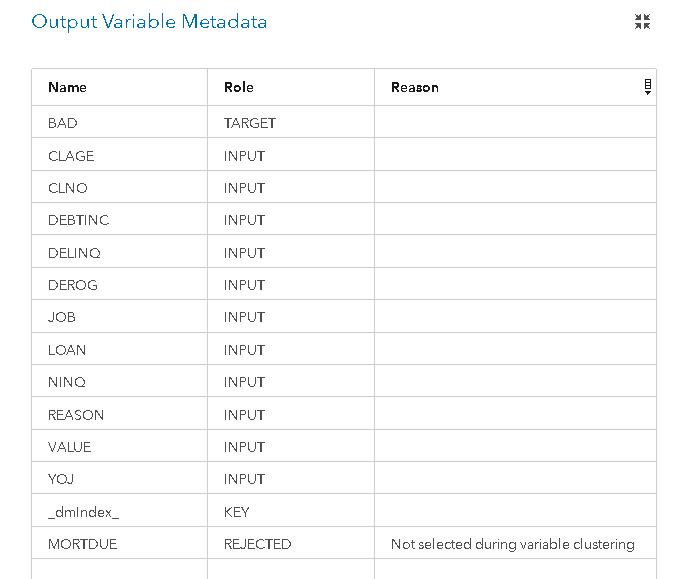Click the DEROG name cell

point(120,284)
